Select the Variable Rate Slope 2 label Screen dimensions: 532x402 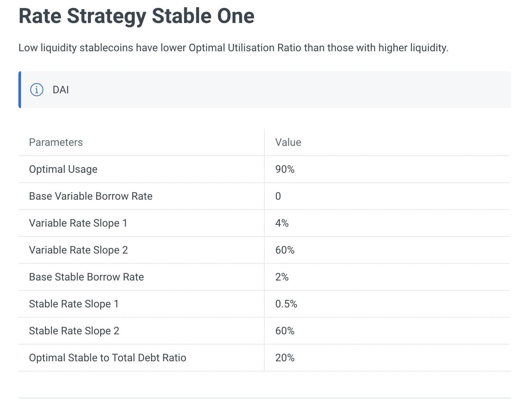[78, 250]
